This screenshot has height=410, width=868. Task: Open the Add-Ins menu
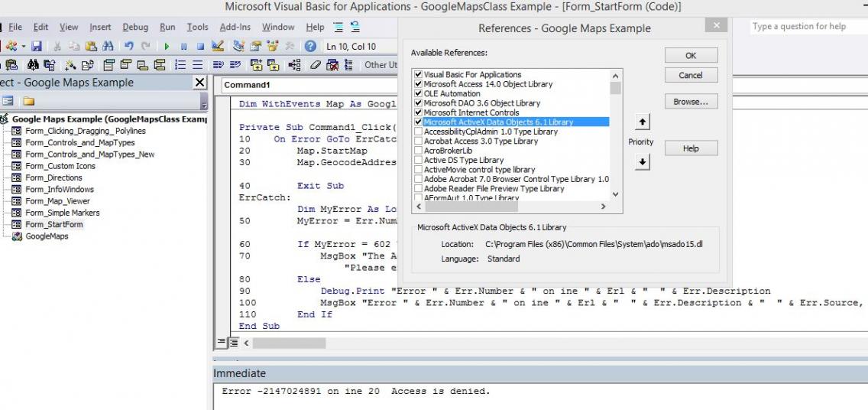pos(234,27)
